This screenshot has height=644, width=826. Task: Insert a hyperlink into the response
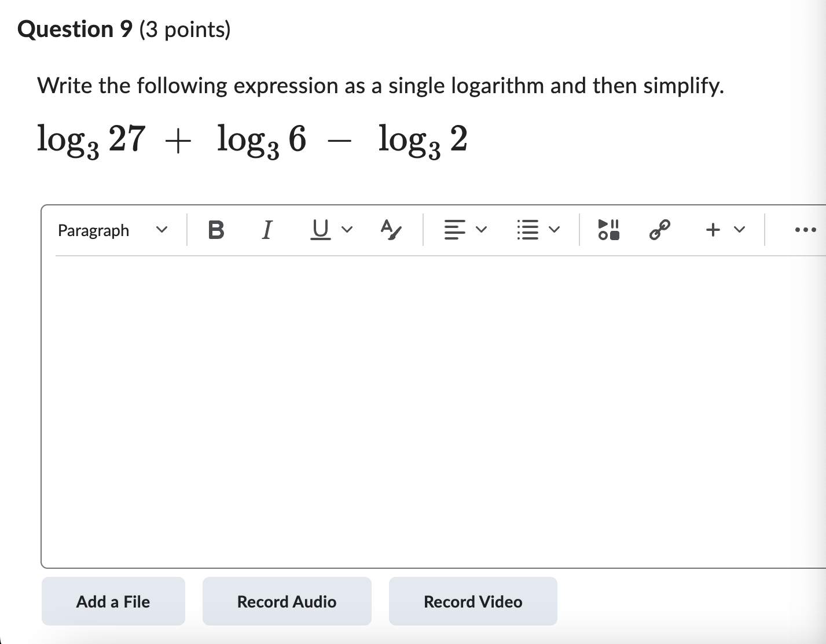coord(659,230)
